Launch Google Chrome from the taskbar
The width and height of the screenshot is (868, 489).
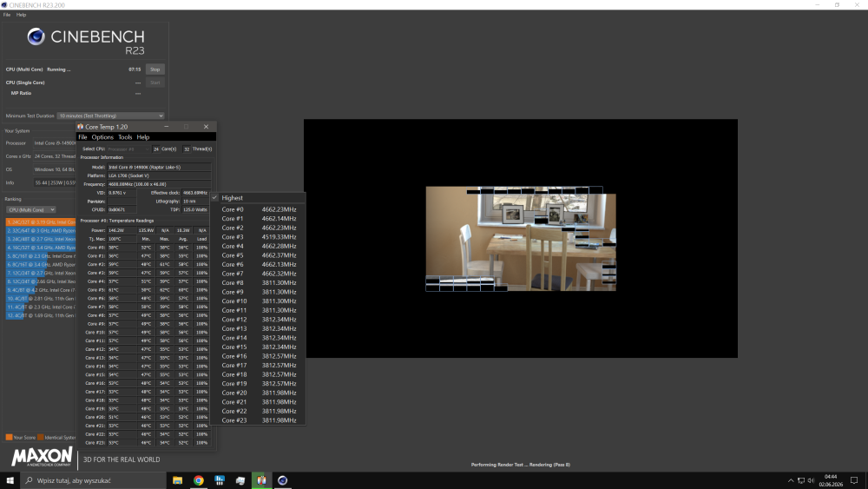click(x=198, y=480)
